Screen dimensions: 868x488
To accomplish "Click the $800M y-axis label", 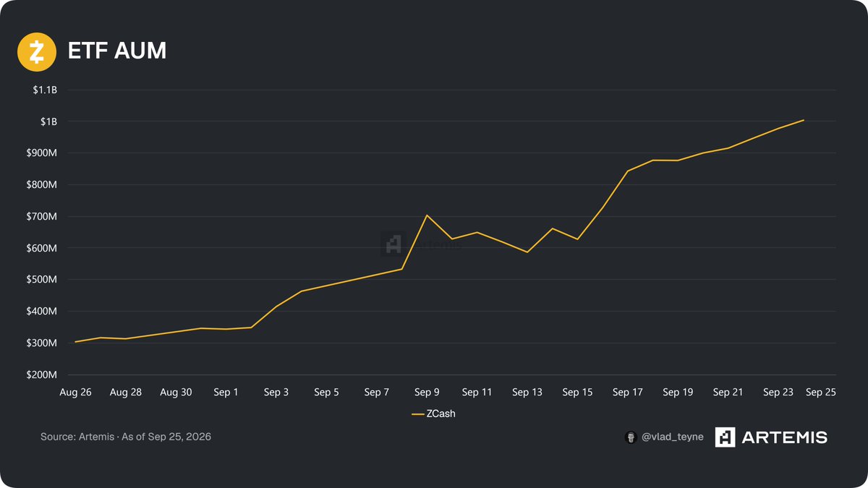I will [x=42, y=185].
